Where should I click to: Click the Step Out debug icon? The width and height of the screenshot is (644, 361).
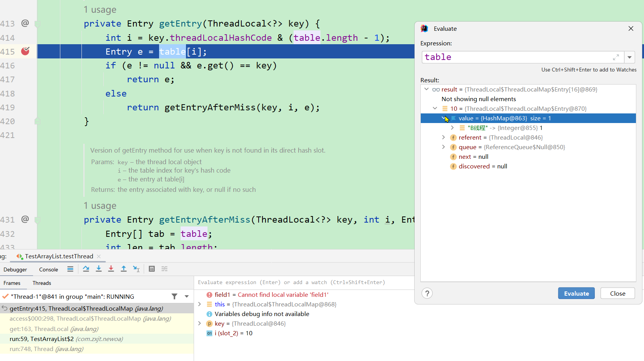pyautogui.click(x=124, y=269)
